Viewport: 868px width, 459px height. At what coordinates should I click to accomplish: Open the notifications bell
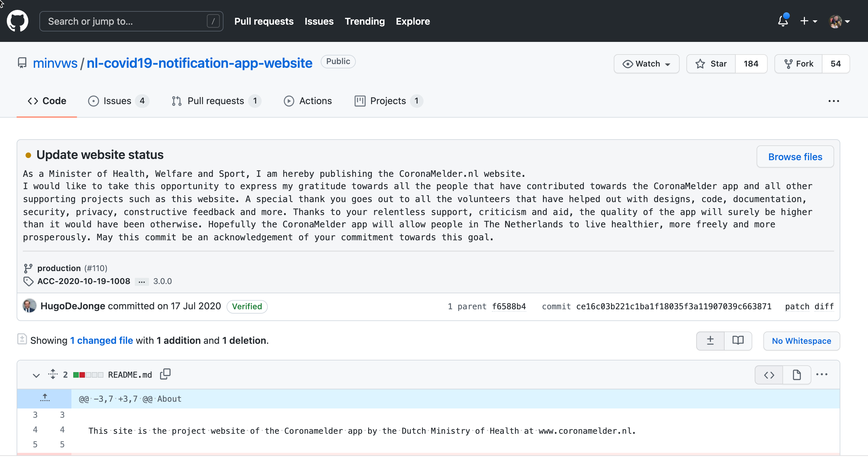click(x=783, y=21)
